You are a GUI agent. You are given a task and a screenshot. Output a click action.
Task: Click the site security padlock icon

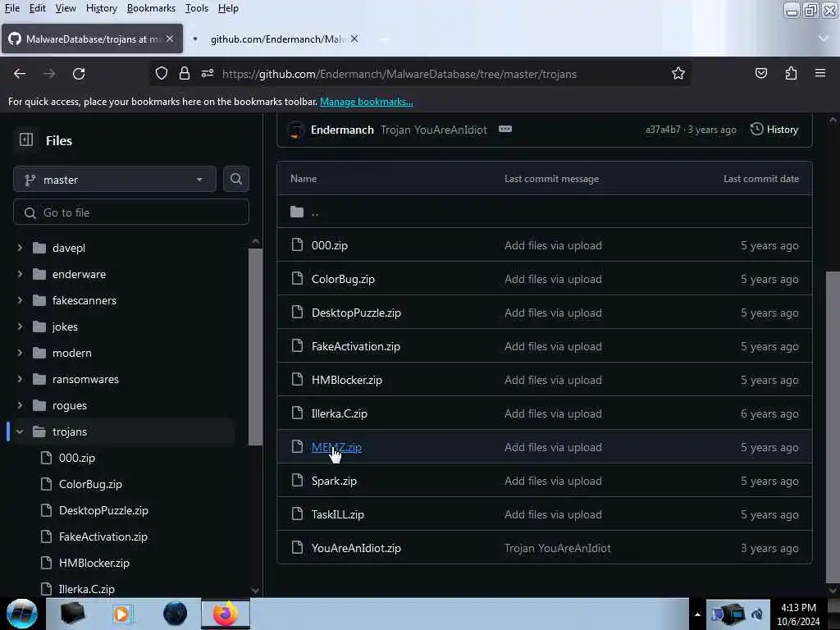click(x=185, y=73)
